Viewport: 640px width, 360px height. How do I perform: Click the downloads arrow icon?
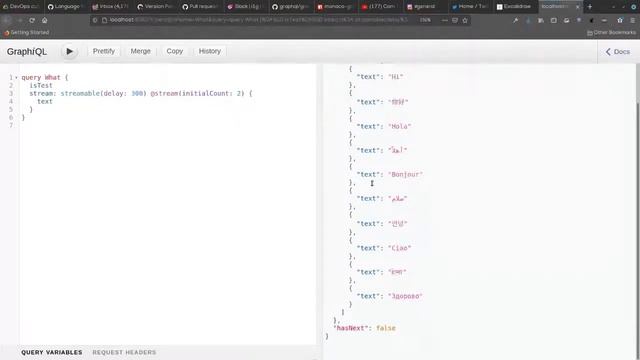coord(528,20)
